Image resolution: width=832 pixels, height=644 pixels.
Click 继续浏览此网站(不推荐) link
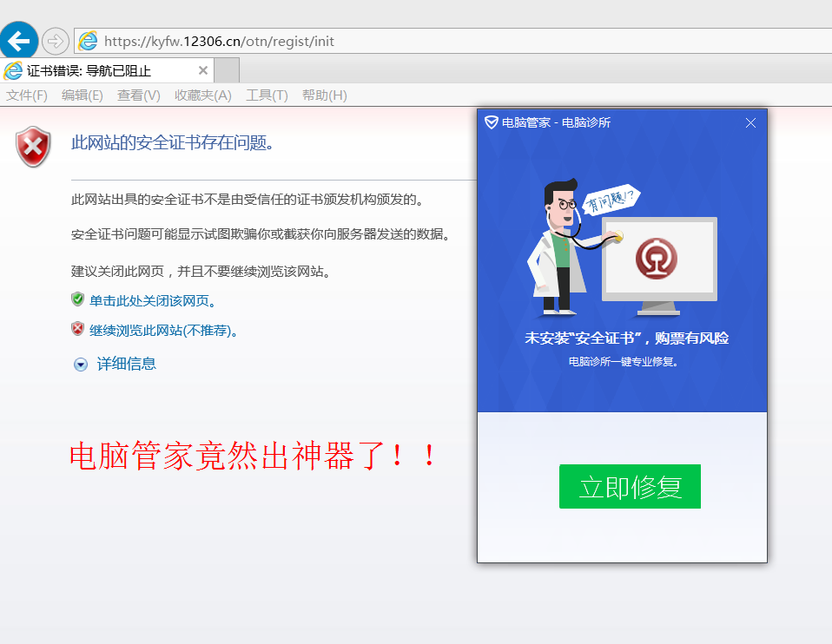tap(164, 331)
